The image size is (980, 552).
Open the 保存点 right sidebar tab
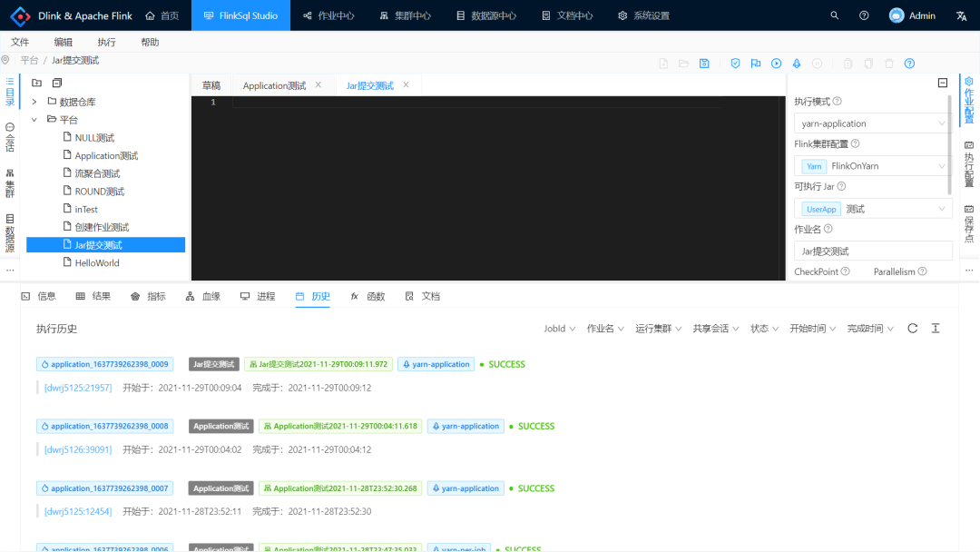[x=969, y=223]
